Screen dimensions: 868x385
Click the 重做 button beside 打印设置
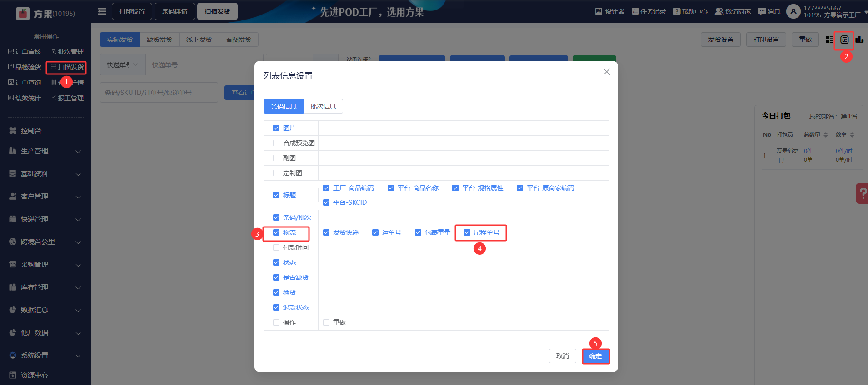pyautogui.click(x=805, y=39)
